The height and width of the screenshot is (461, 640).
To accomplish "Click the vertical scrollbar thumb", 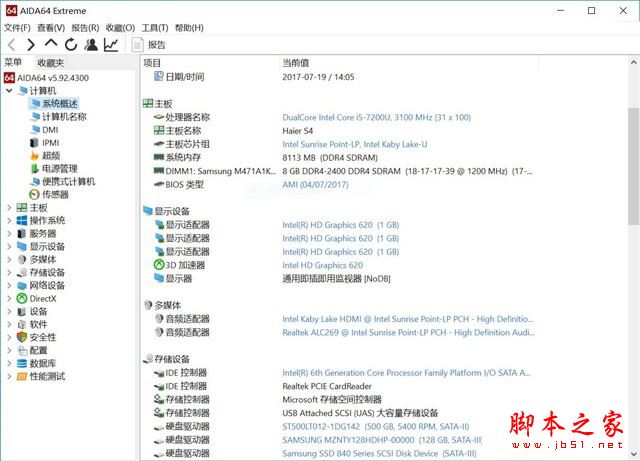I will 633,166.
